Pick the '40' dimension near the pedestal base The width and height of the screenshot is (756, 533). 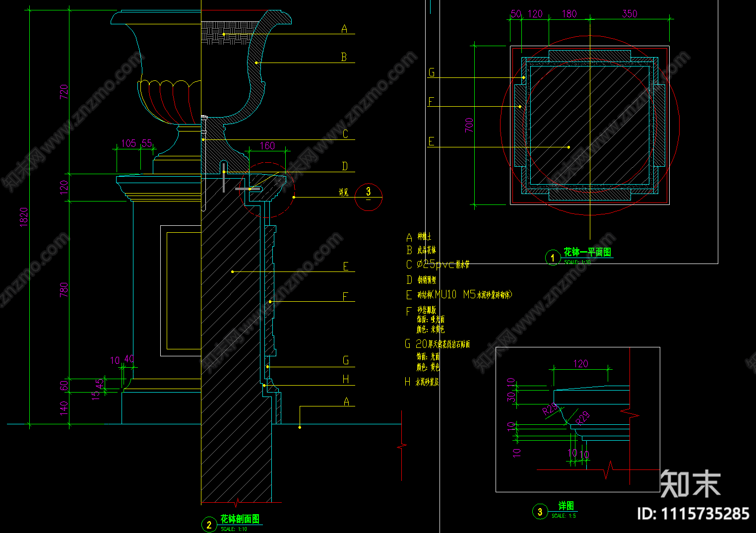(129, 359)
